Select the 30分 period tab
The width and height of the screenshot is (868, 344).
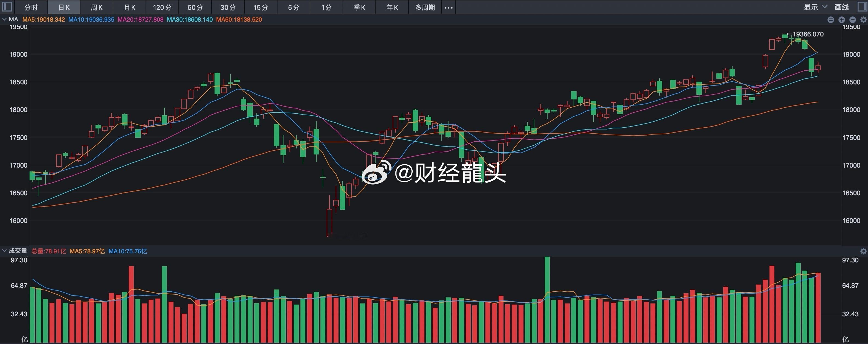tap(228, 7)
